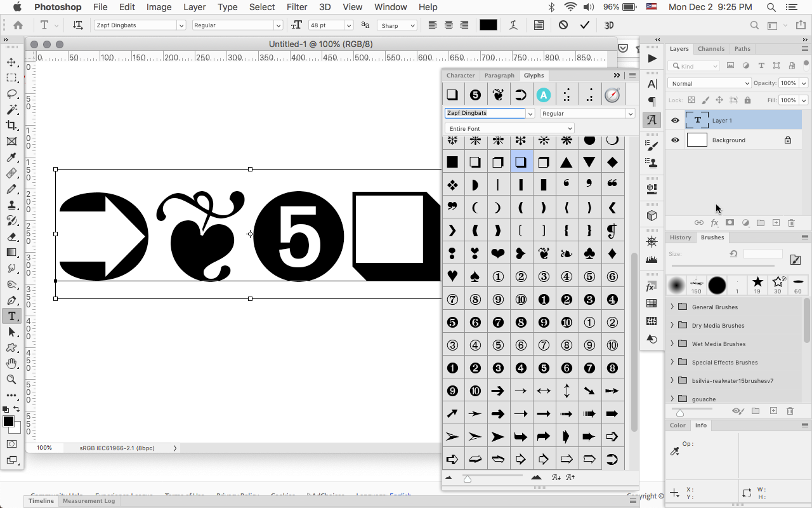Open the warped text options
The width and height of the screenshot is (812, 508).
click(x=513, y=25)
